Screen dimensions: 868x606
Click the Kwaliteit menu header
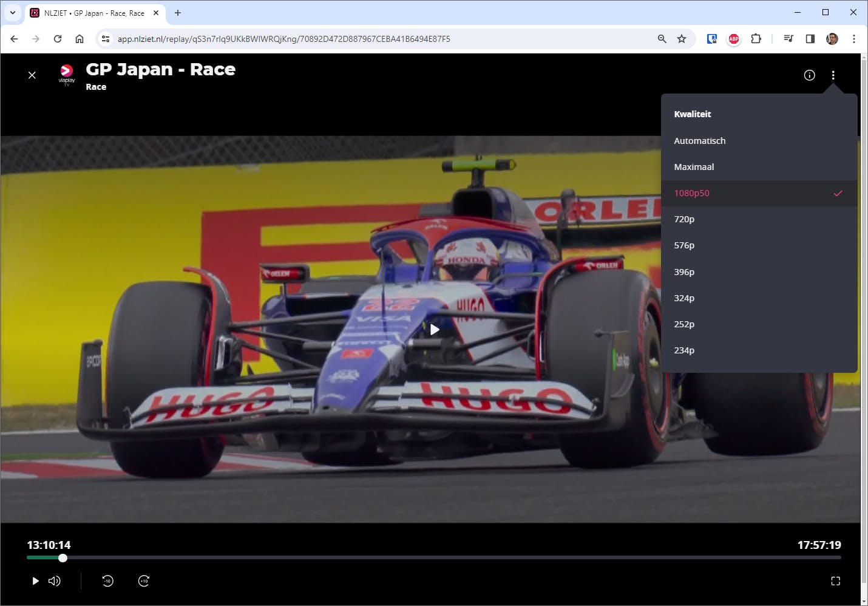click(x=693, y=114)
